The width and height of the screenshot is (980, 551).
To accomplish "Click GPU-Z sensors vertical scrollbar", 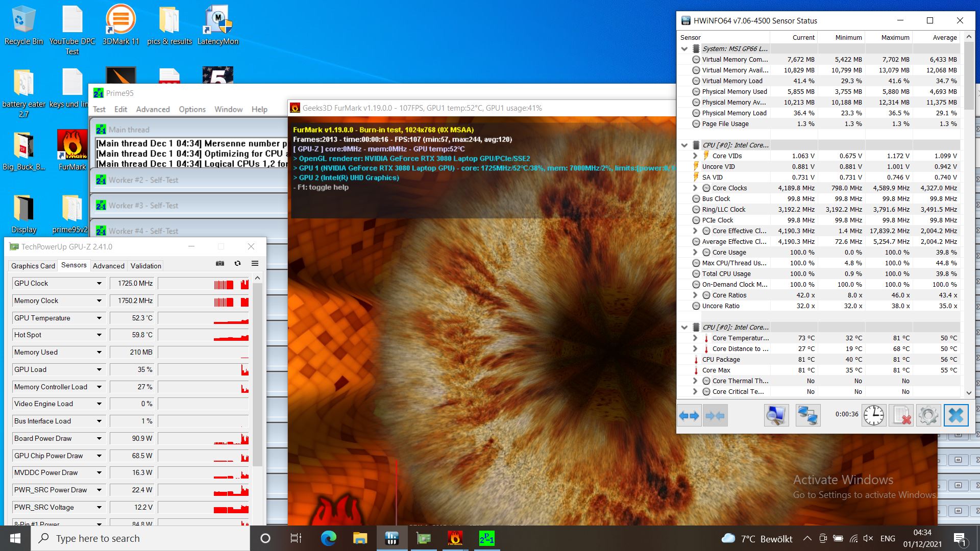I will pos(257,374).
